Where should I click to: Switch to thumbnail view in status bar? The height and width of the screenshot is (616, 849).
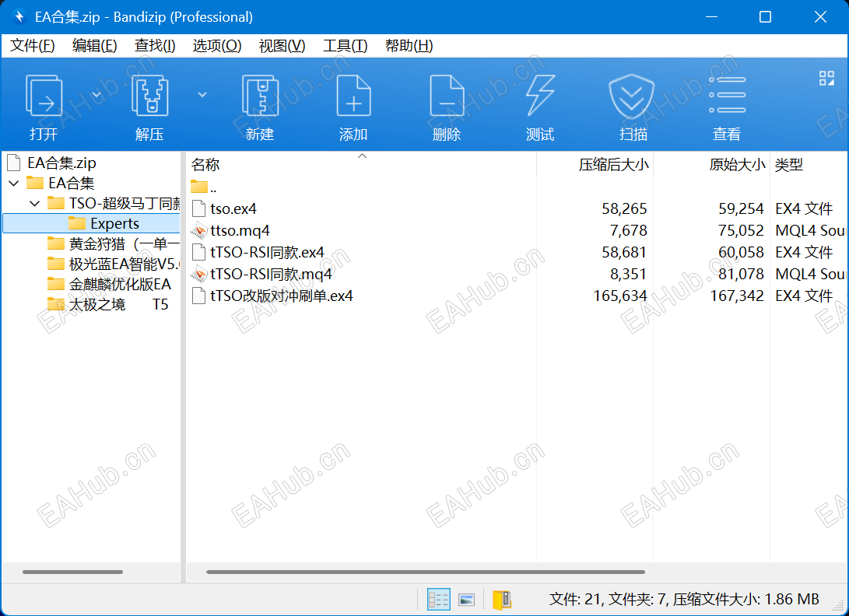pos(466,600)
